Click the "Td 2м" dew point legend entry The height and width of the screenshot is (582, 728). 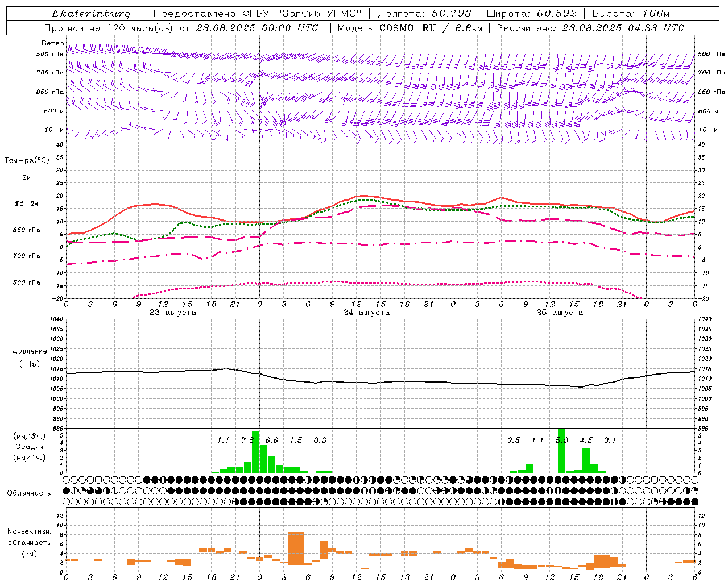point(27,203)
